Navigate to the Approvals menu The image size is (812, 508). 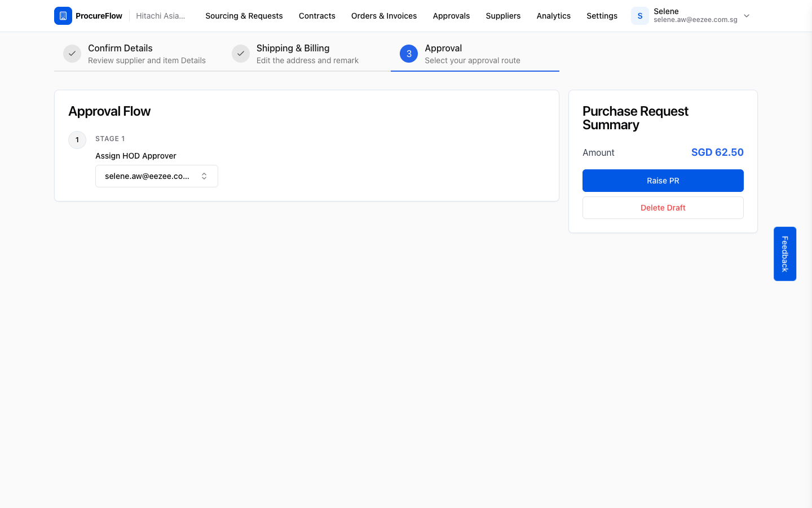coord(451,16)
